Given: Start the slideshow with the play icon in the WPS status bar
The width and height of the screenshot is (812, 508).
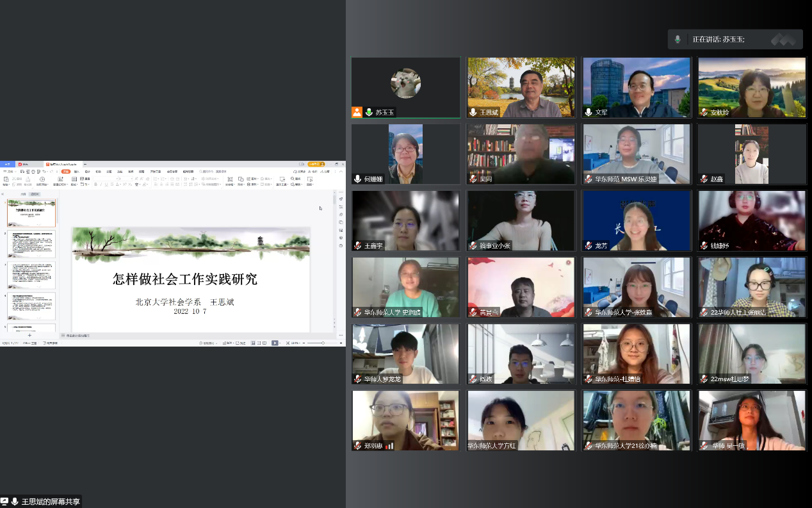Looking at the screenshot, I should [x=275, y=343].
